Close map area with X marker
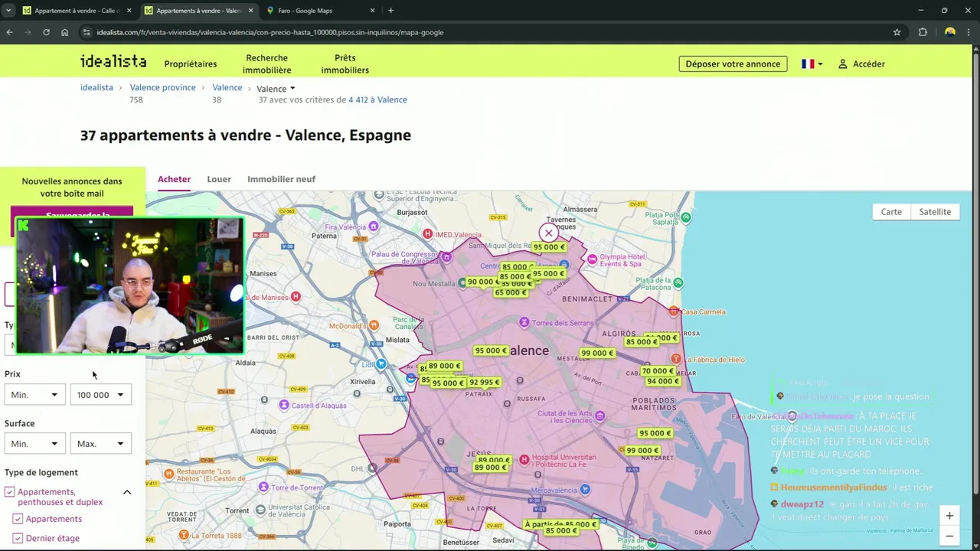This screenshot has height=551, width=980. point(548,233)
